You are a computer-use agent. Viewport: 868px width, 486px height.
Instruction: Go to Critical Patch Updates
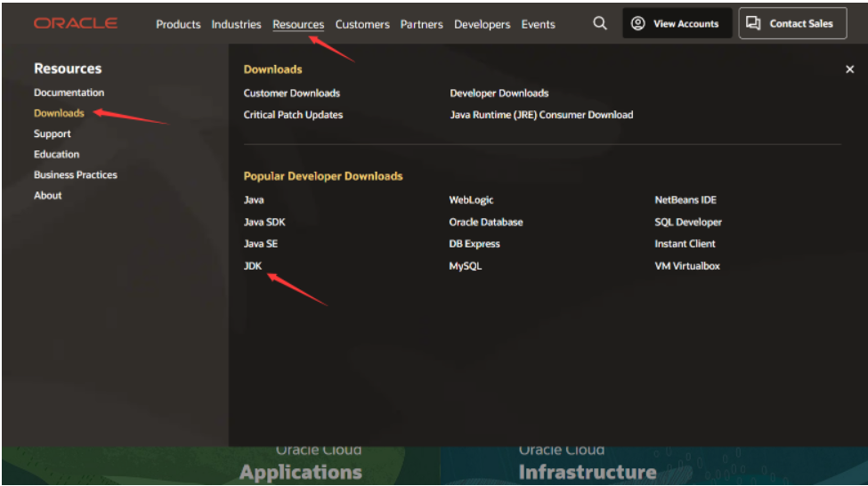pyautogui.click(x=293, y=115)
